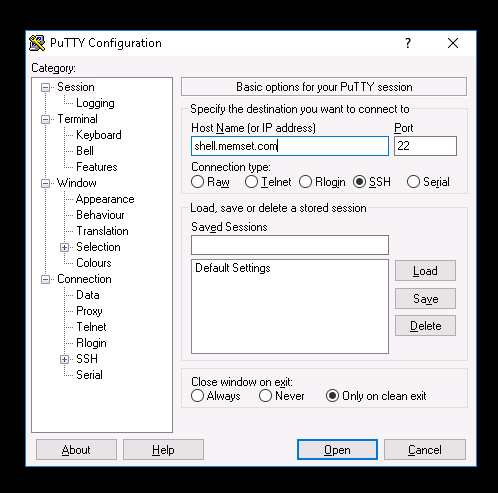This screenshot has height=493, width=498.
Task: Click the Cancel button
Action: point(425,450)
